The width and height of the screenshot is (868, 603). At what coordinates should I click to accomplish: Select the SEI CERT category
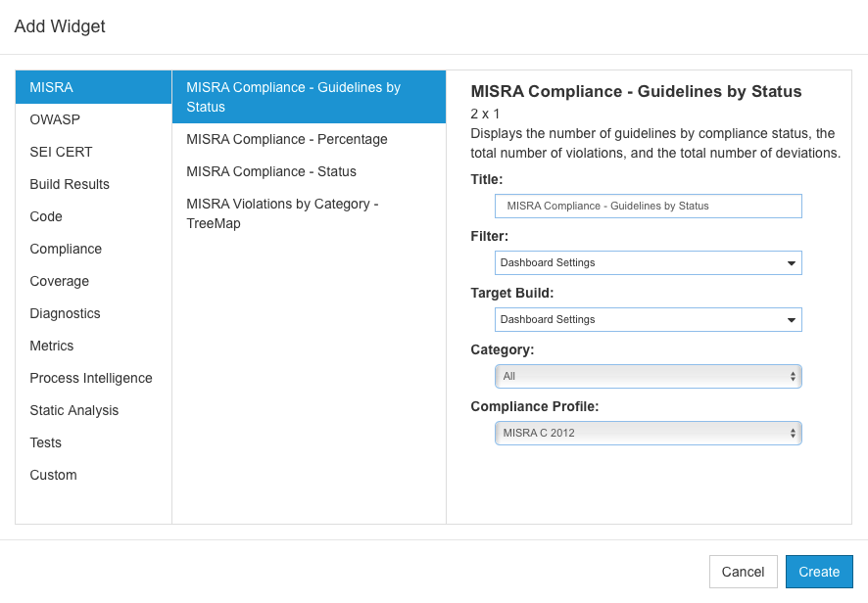[x=93, y=152]
